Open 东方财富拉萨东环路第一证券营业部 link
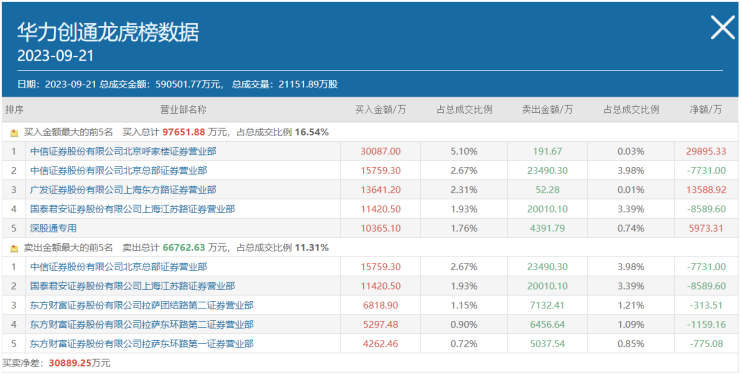The width and height of the screenshot is (742, 375). pos(141,344)
